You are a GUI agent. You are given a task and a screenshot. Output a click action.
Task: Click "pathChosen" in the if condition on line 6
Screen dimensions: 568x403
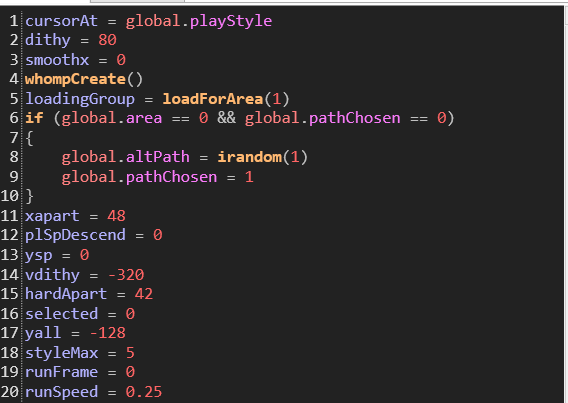(x=355, y=118)
